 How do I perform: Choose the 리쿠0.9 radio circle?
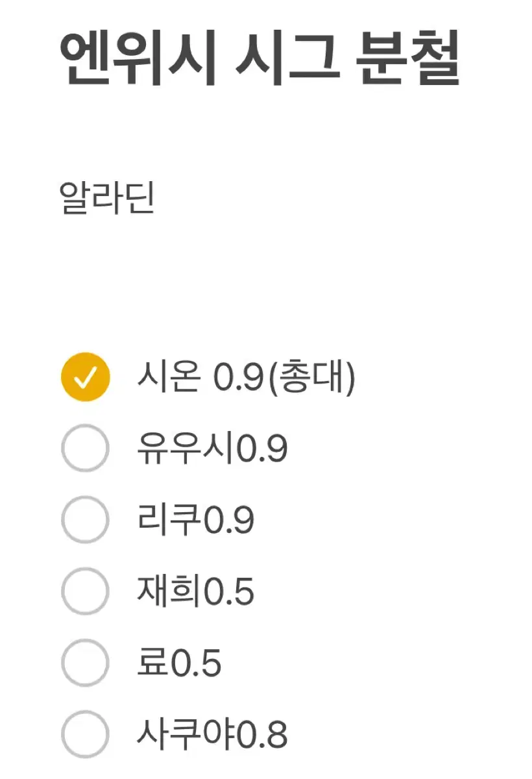pos(85,519)
